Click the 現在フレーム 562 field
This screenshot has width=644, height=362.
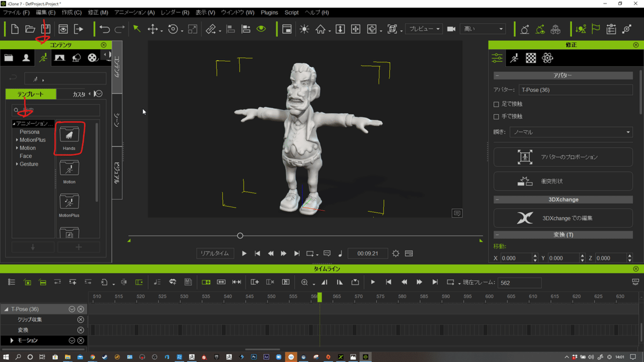coord(519,283)
